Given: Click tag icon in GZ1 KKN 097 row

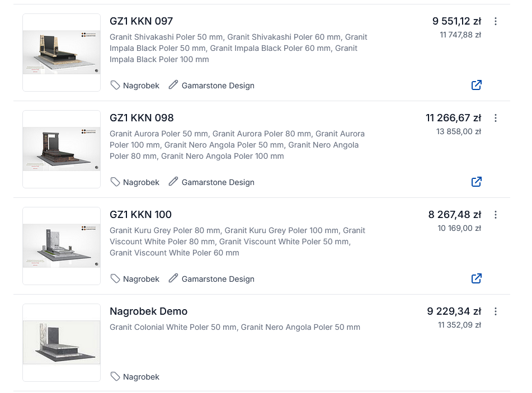Looking at the screenshot, I should coord(115,85).
